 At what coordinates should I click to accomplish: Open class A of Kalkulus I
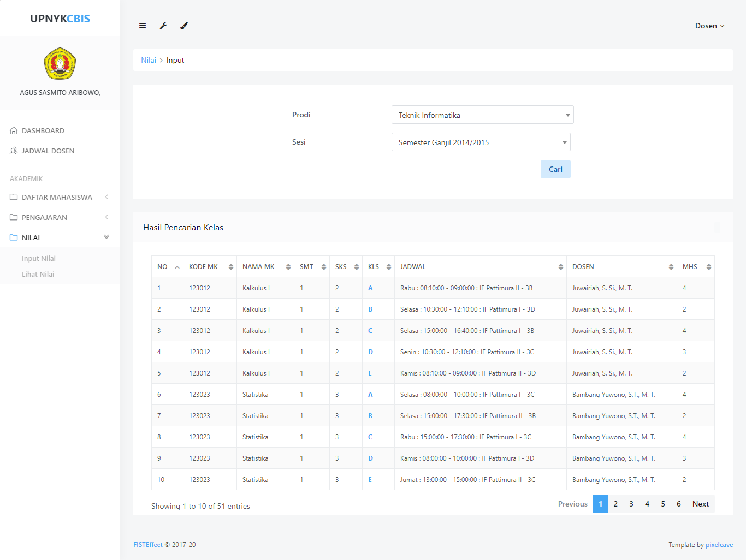[370, 288]
